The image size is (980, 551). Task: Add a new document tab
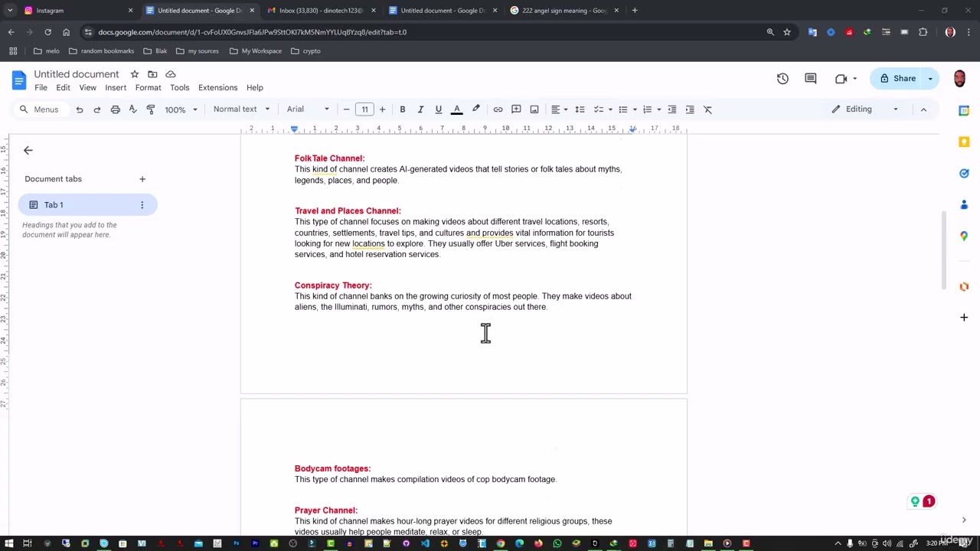click(142, 179)
